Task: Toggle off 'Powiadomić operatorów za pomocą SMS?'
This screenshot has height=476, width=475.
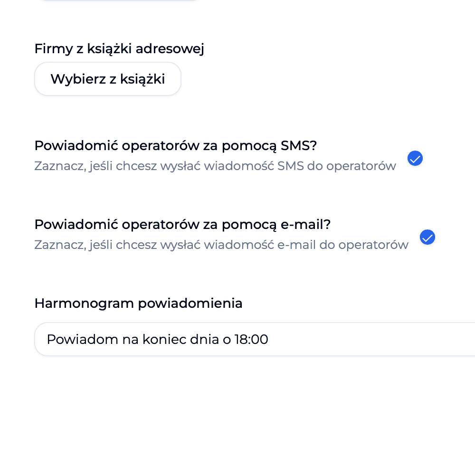Action: point(415,158)
